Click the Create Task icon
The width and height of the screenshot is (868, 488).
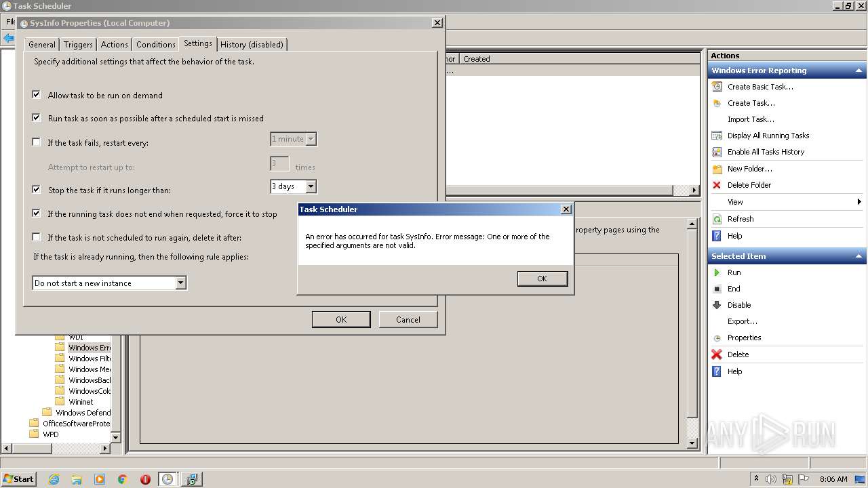[717, 103]
